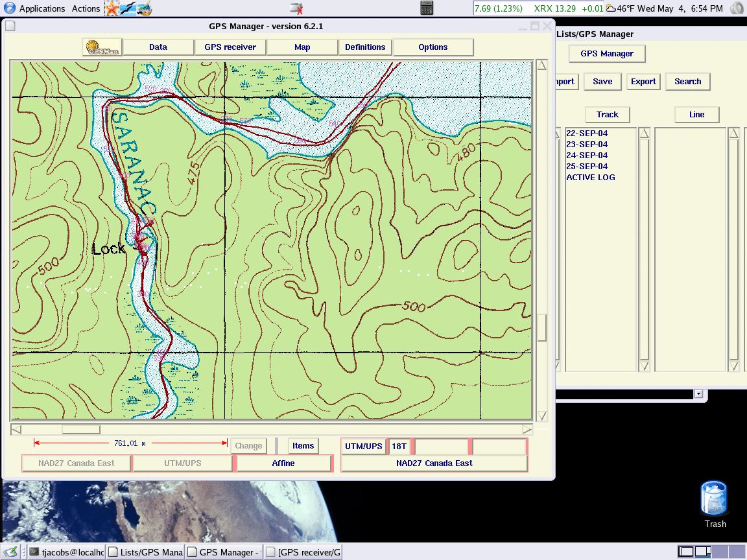Switch to Lists/GPS Manager taskbar item

point(146,552)
